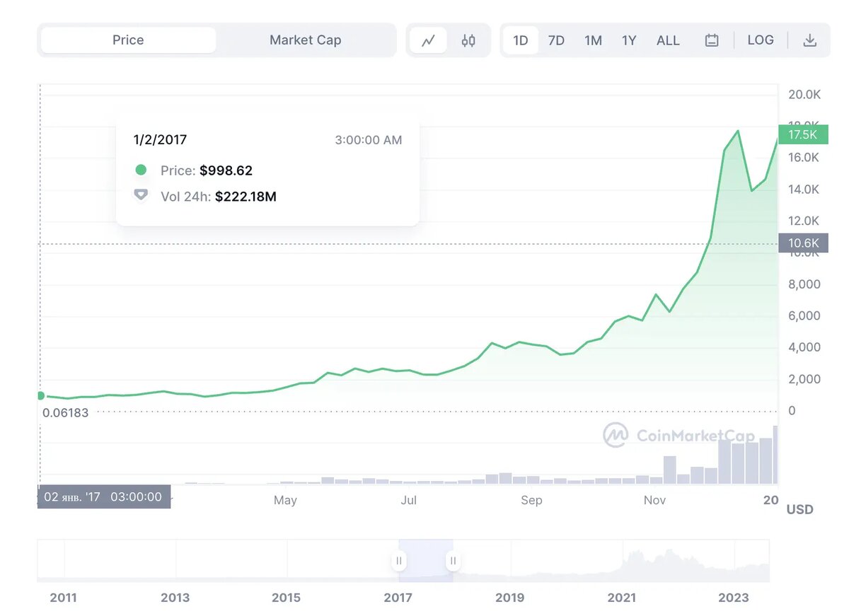The image size is (849, 616).
Task: Click the tallest volume bar near Nov
Action: coord(669,470)
